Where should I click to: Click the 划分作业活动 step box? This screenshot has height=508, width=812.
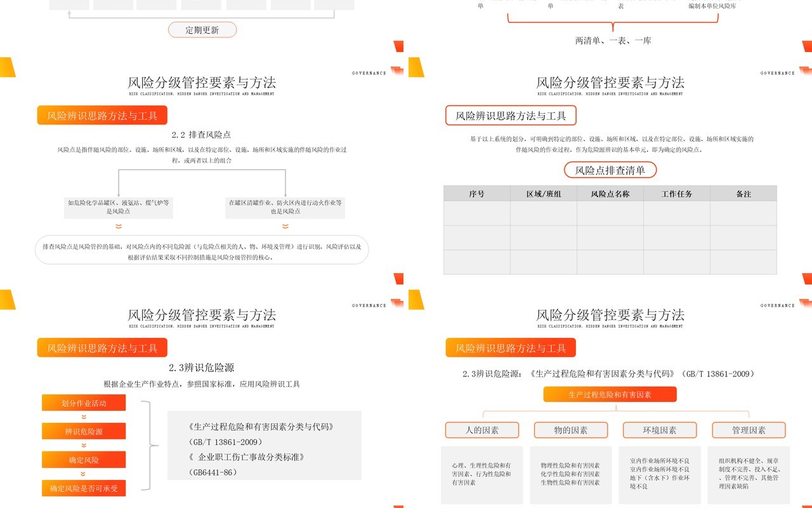84,403
